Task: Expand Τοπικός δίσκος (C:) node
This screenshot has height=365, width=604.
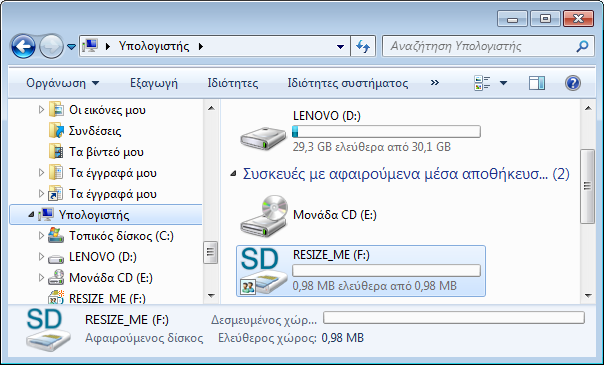Action: [x=41, y=235]
